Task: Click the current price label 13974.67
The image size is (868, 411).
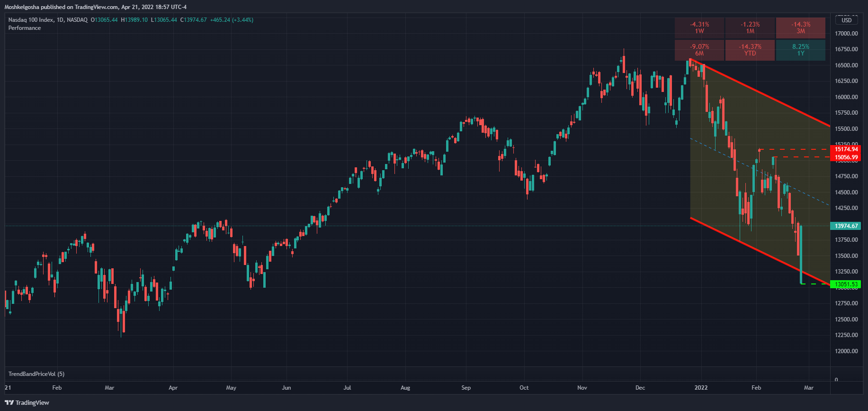Action: tap(846, 226)
